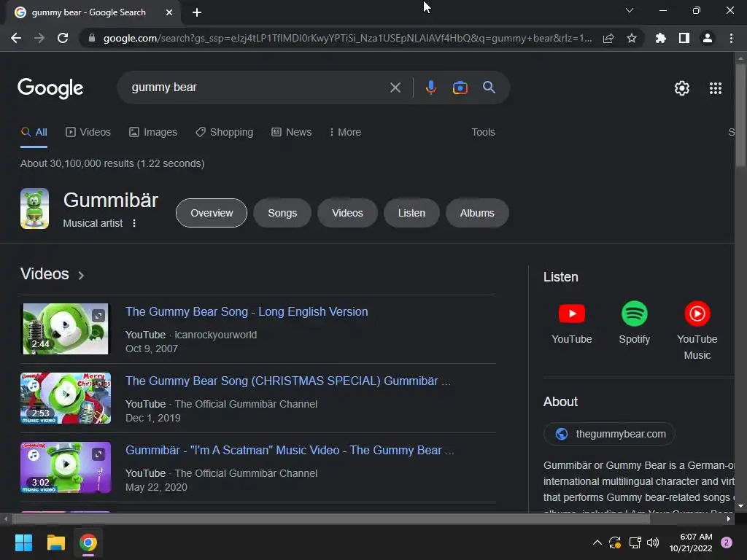Viewport: 747px width, 560px height.
Task: View site information lock icon
Action: coord(91,38)
